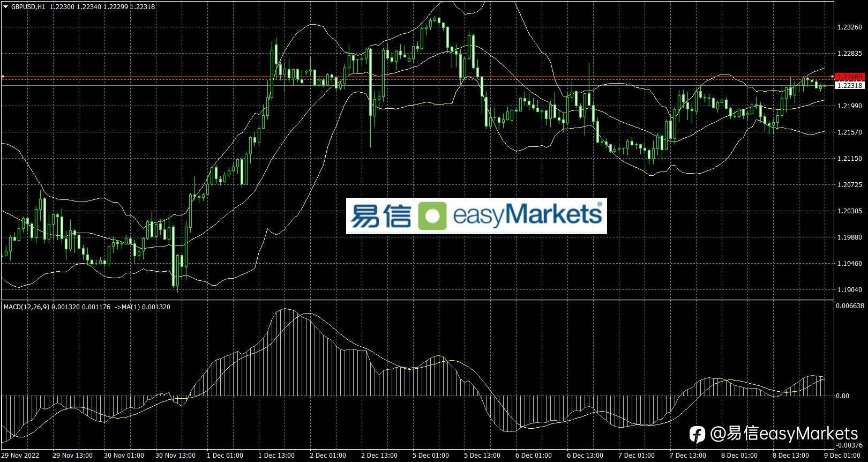Viewport: 868px width, 462px height.
Task: Click the 5 Dec 13:00 time label
Action: (x=482, y=456)
